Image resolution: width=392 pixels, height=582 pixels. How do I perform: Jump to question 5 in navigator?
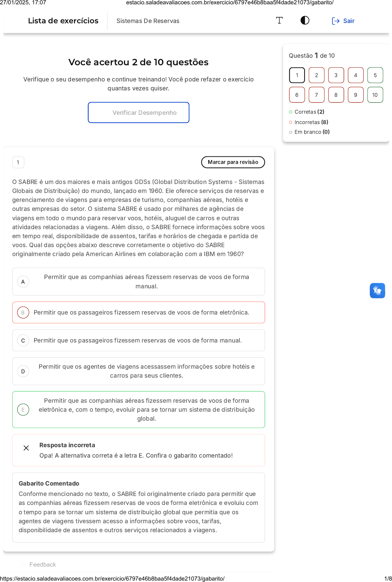tap(375, 75)
